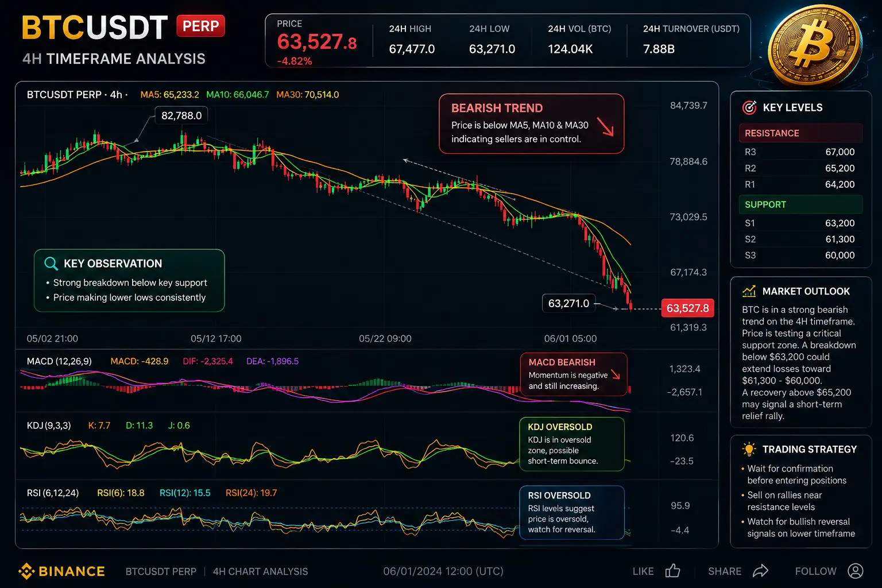Select the S1 63,200 support row
This screenshot has width=882, height=588.
[x=799, y=223]
